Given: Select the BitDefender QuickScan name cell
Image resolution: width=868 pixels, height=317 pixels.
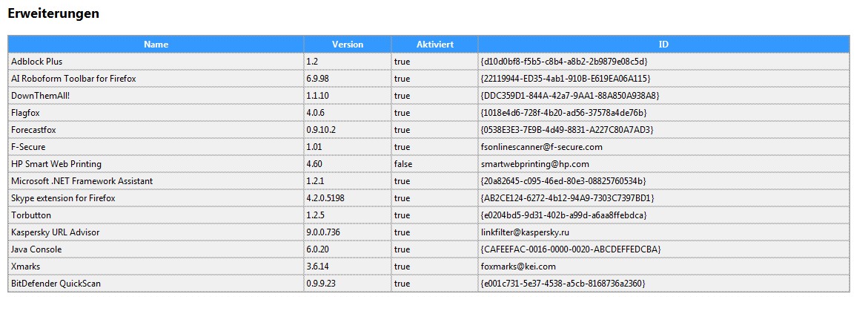Looking at the screenshot, I should [55, 284].
